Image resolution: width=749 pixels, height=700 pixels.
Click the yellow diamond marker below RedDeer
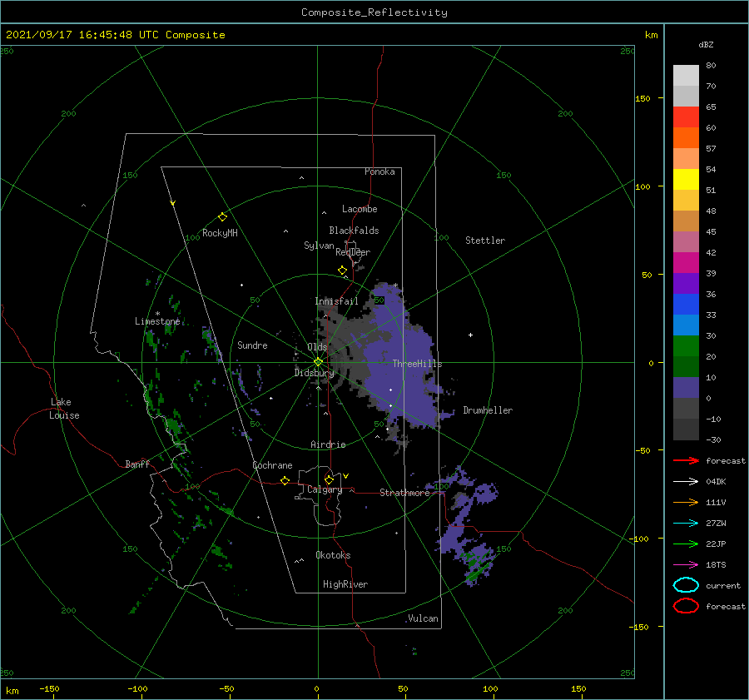pos(342,270)
